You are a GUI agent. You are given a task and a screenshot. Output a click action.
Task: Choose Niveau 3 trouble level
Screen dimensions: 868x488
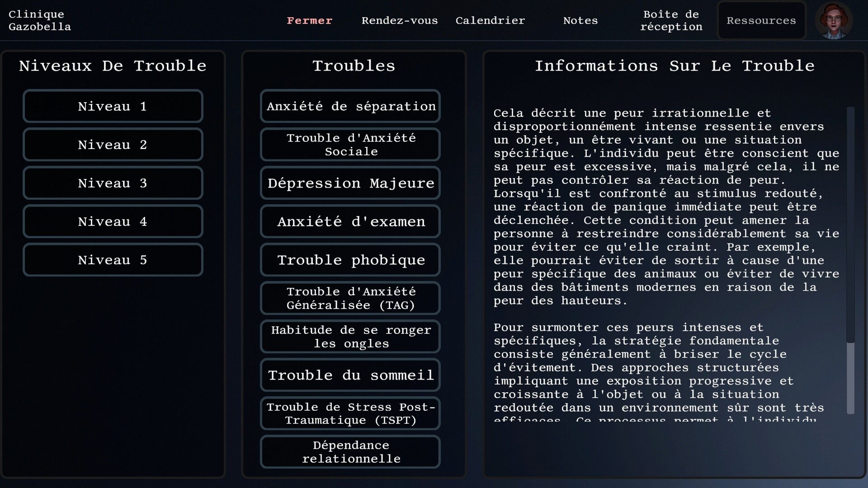click(x=113, y=183)
